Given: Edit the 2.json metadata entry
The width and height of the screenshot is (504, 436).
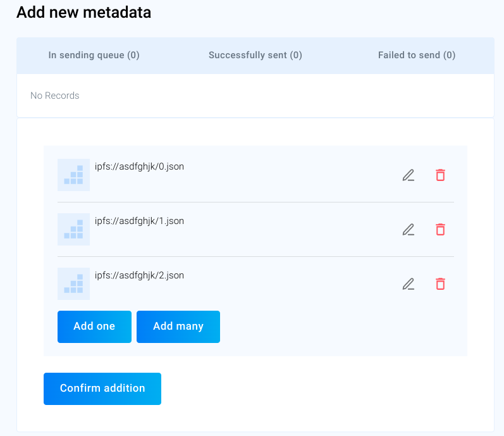Looking at the screenshot, I should point(409,284).
